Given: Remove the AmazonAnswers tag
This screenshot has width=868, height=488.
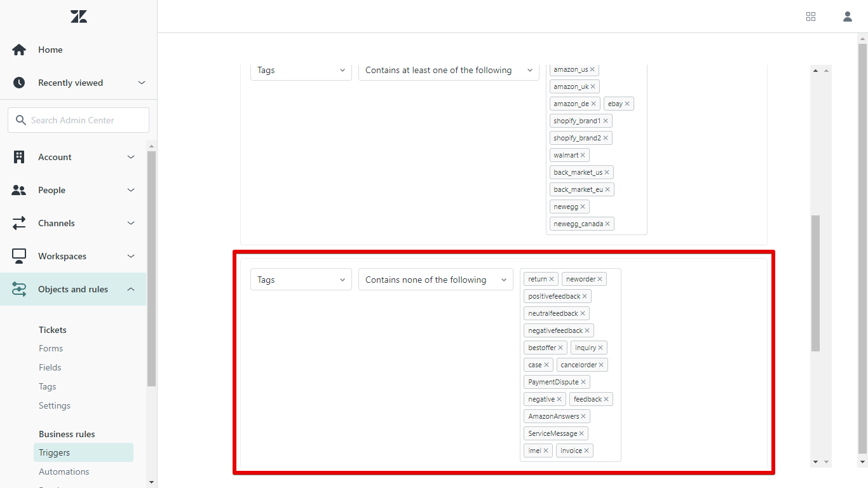Looking at the screenshot, I should tap(583, 416).
